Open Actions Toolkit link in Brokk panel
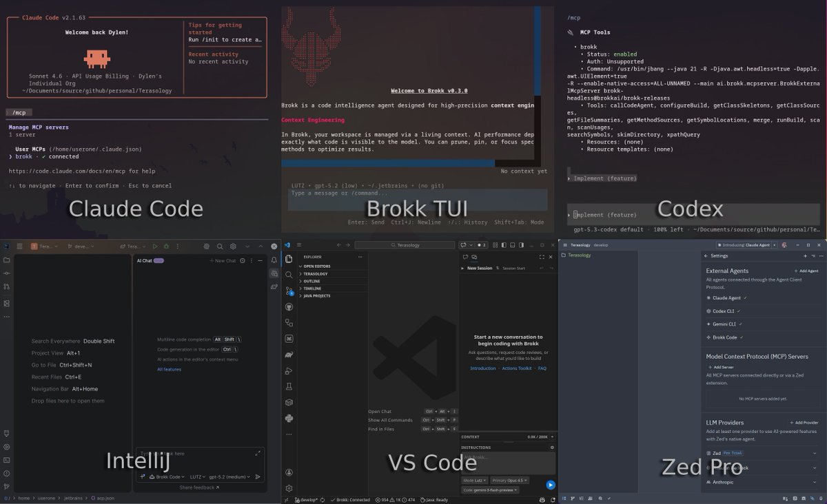The height and width of the screenshot is (504, 827). click(x=517, y=368)
